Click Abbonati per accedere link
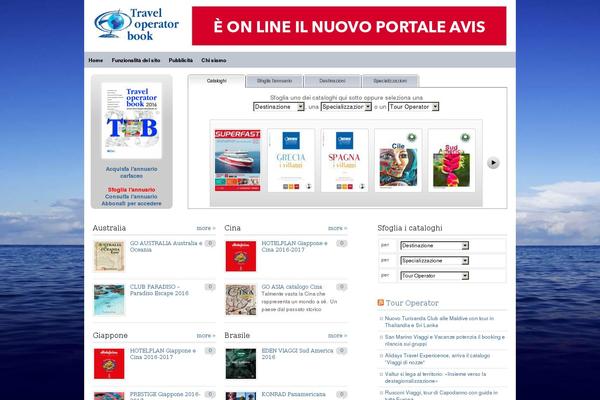600x400 pixels. coord(132,204)
